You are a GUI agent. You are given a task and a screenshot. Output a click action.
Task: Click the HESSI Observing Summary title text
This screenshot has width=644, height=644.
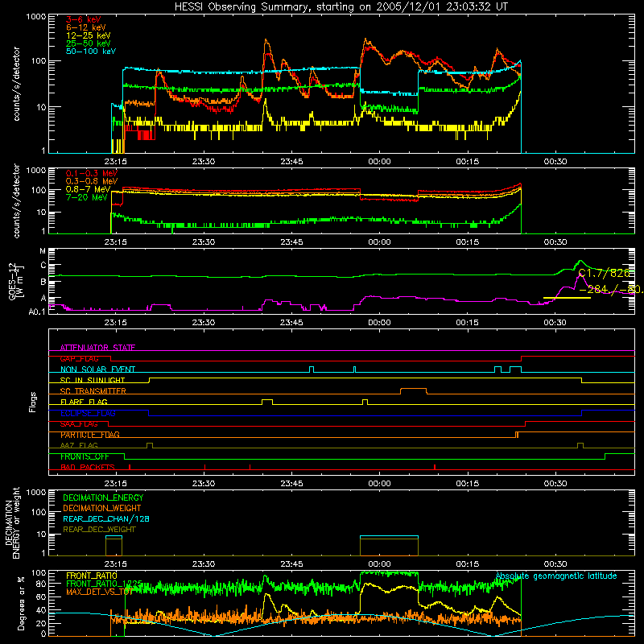[341, 6]
